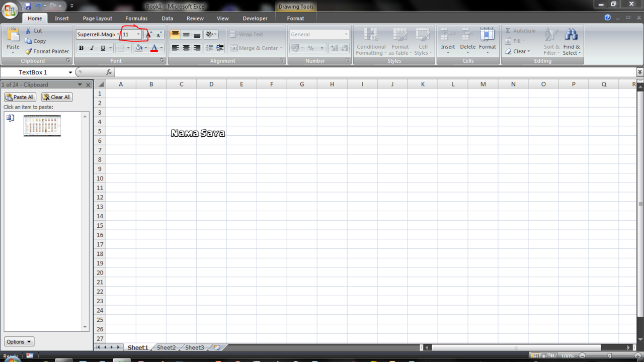Align text left
Image resolution: width=644 pixels, height=362 pixels.
[x=175, y=48]
